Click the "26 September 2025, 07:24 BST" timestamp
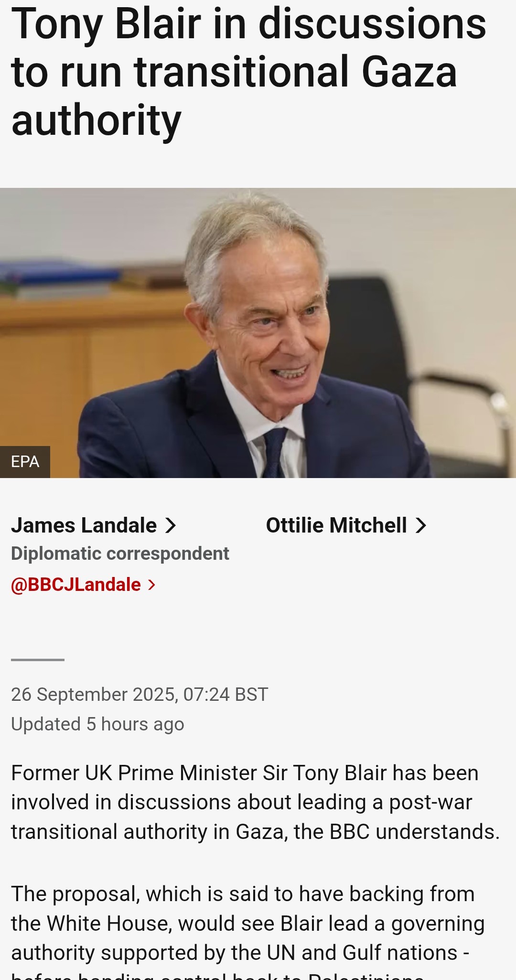The image size is (516, 980). click(140, 695)
